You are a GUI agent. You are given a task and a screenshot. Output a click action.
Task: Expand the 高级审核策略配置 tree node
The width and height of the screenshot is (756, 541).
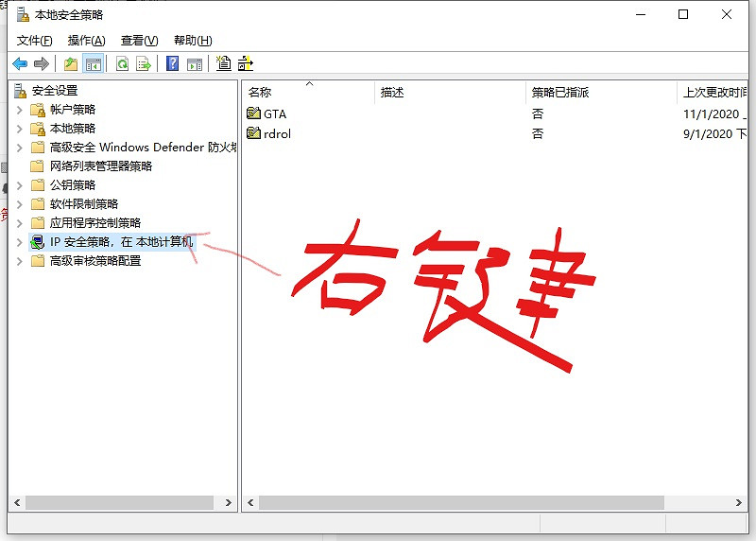(20, 261)
